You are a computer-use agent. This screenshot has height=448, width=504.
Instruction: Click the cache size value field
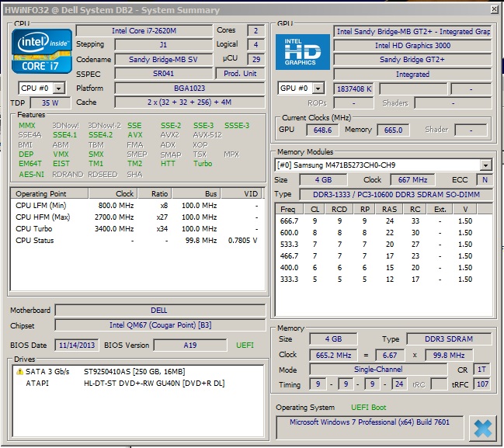tap(189, 102)
